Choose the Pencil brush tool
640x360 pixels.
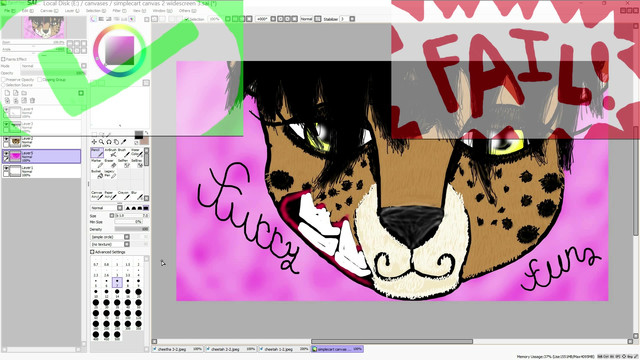click(97, 153)
